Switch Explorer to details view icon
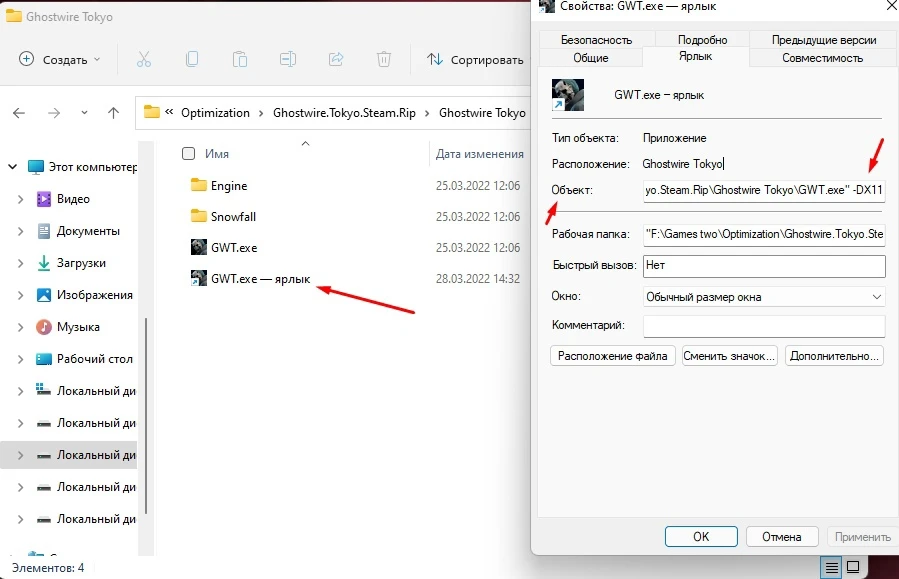Viewport: 899px width, 579px height. (831, 567)
